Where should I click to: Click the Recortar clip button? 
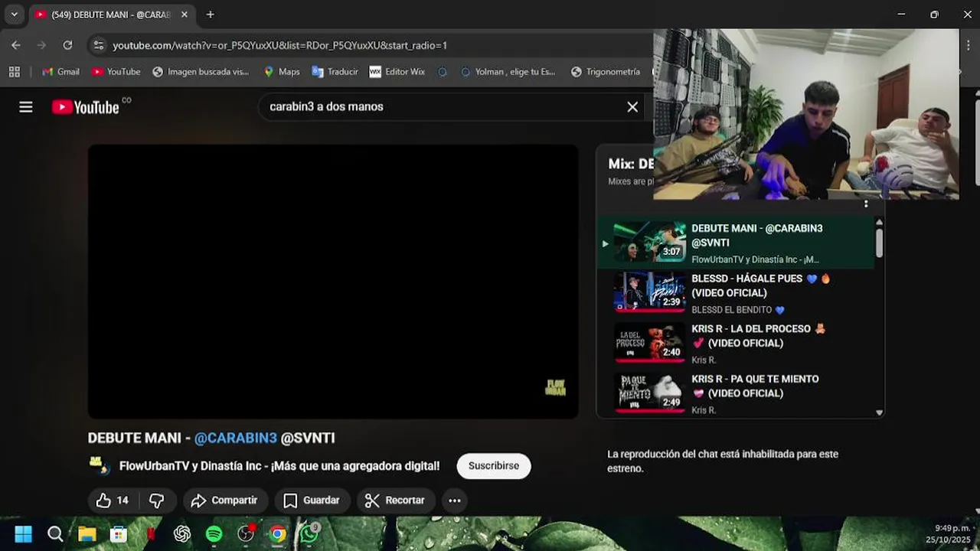tap(396, 500)
